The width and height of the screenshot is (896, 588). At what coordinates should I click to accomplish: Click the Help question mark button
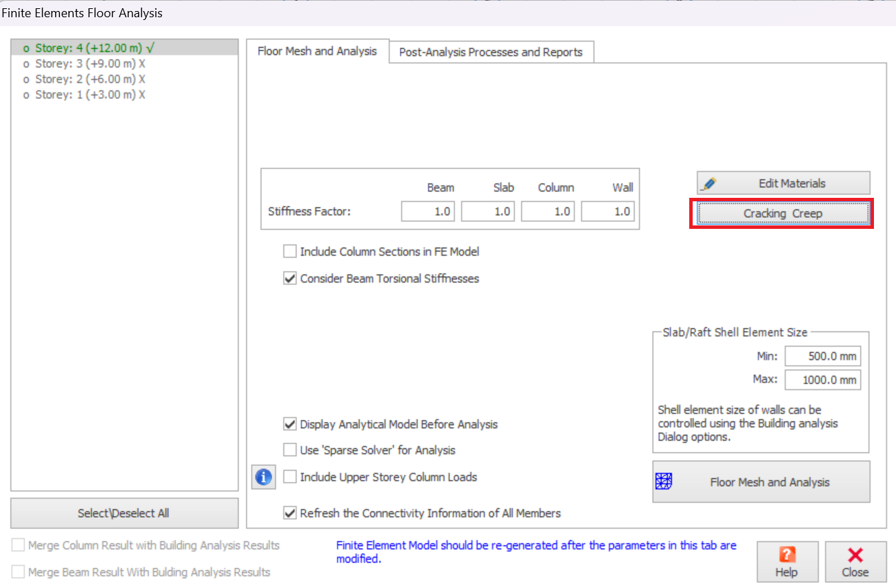point(786,562)
